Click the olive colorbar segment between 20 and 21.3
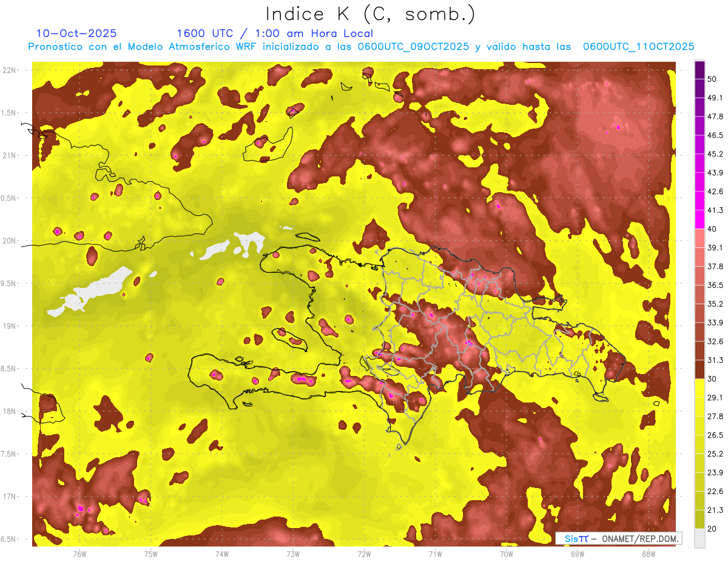728x562 pixels. pos(699,520)
